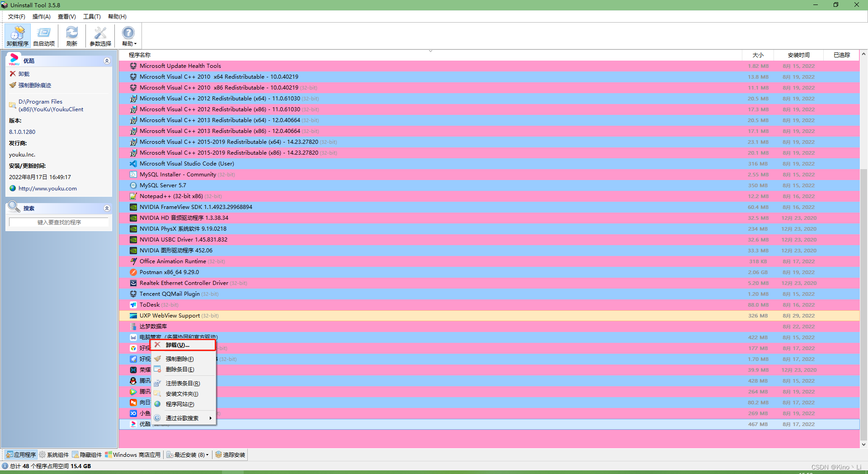Image resolution: width=868 pixels, height=474 pixels.
Task: Choose 注册表条目(R) in the context menu
Action: [184, 383]
